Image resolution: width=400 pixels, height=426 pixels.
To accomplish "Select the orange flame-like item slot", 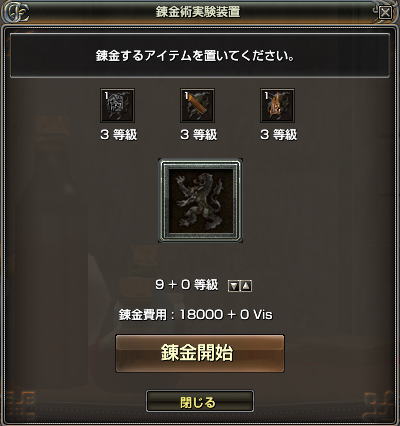I will (x=277, y=105).
